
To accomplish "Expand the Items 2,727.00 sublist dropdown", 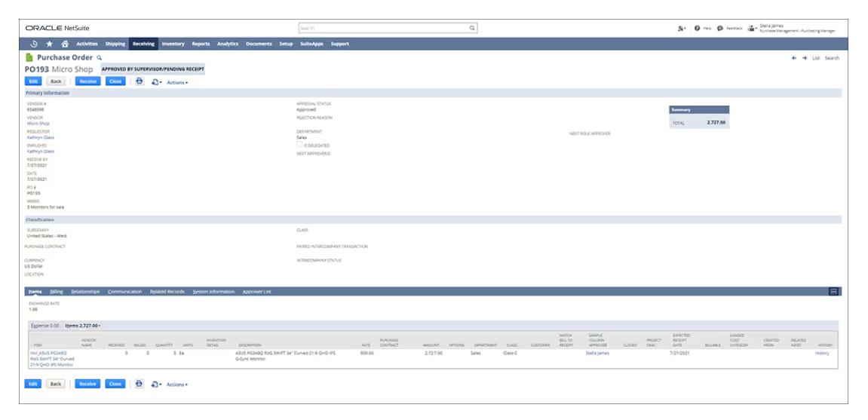I will pyautogui.click(x=83, y=326).
